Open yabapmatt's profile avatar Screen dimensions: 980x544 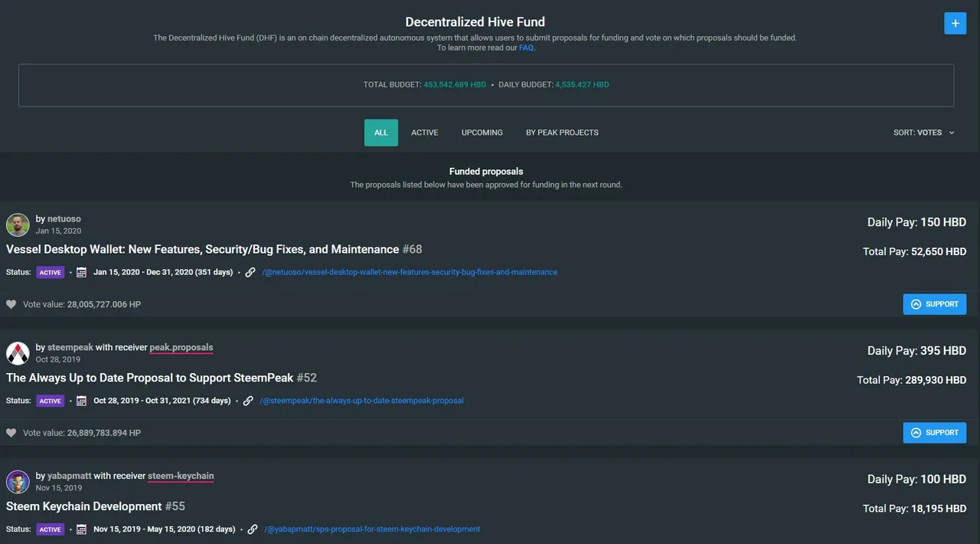tap(18, 482)
